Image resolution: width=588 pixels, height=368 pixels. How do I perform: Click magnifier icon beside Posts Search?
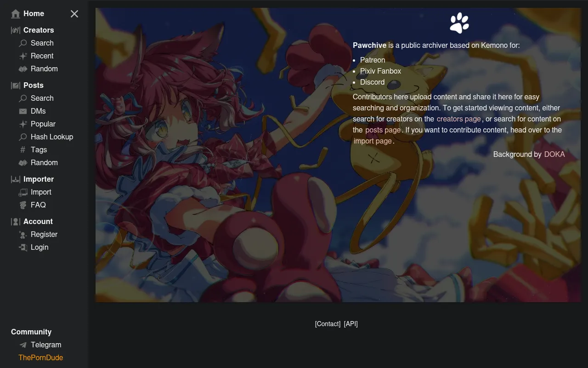pos(23,98)
